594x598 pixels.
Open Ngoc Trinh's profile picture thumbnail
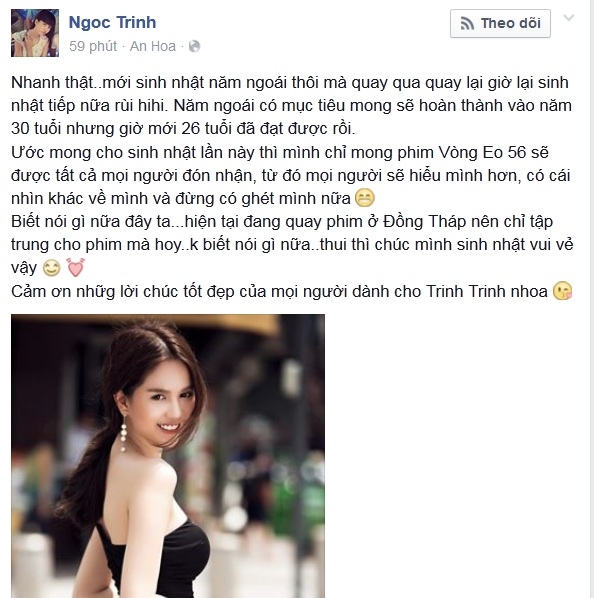coord(35,33)
